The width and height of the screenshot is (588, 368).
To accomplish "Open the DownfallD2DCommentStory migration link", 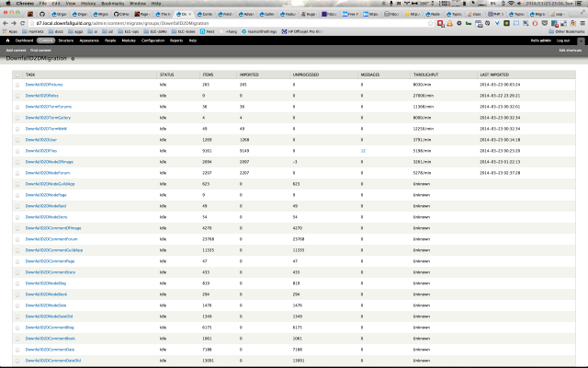I will pos(51,272).
